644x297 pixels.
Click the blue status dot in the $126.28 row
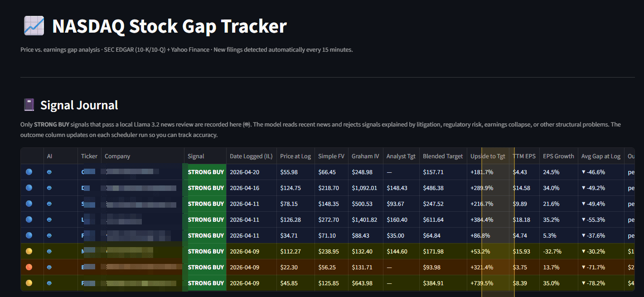point(29,219)
